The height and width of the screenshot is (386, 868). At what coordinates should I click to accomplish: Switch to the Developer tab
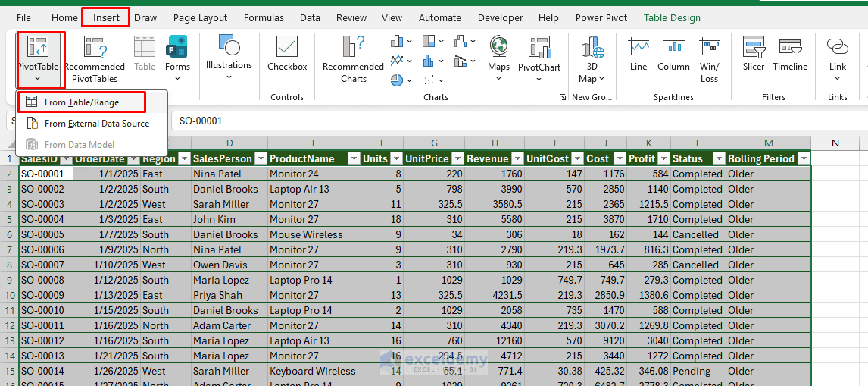[501, 17]
